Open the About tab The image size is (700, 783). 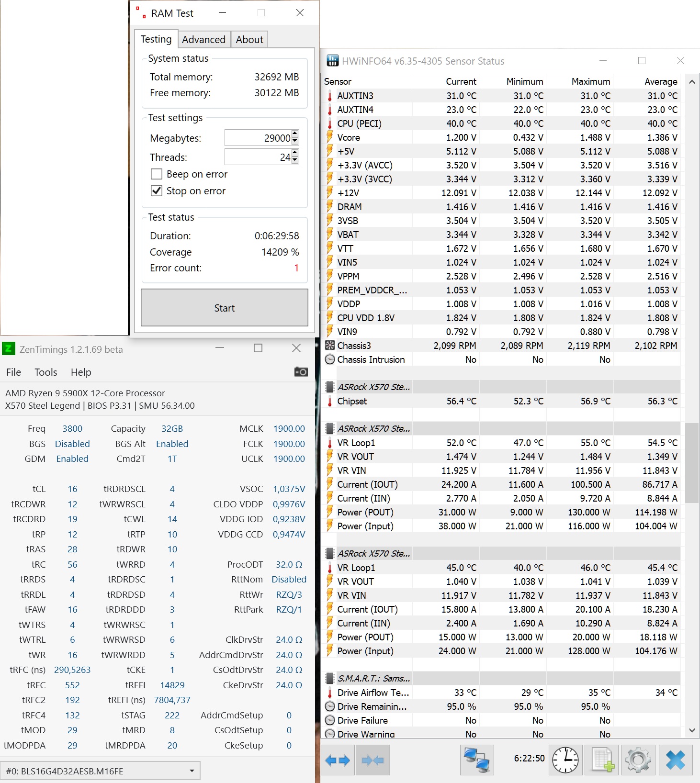[249, 40]
